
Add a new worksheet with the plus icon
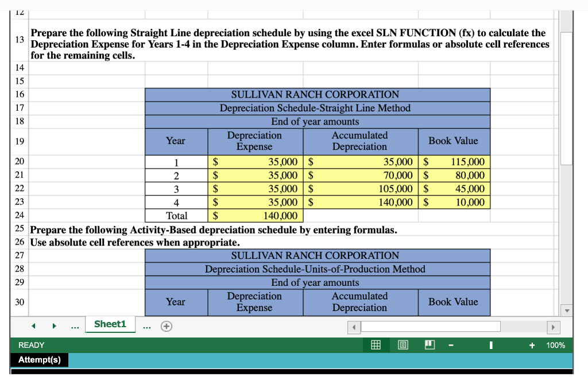(166, 325)
